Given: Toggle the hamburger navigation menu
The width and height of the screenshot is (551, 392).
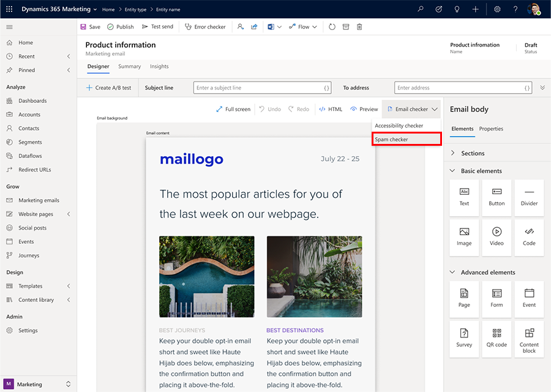Looking at the screenshot, I should coord(9,27).
